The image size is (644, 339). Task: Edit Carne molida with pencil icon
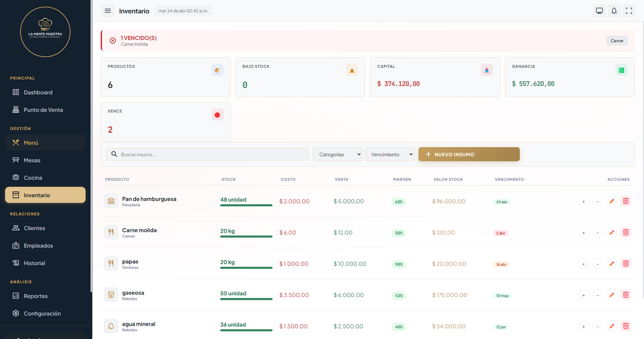tap(612, 233)
